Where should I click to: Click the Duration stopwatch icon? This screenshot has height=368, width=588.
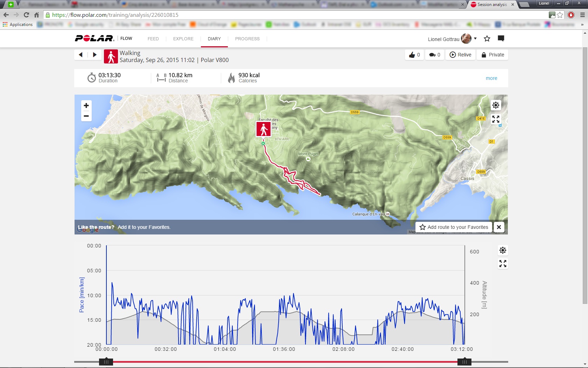(91, 77)
